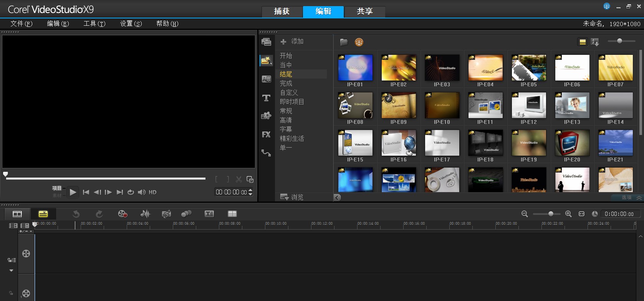Open the Path motion library
The height and width of the screenshot is (301, 644).
coord(266,153)
